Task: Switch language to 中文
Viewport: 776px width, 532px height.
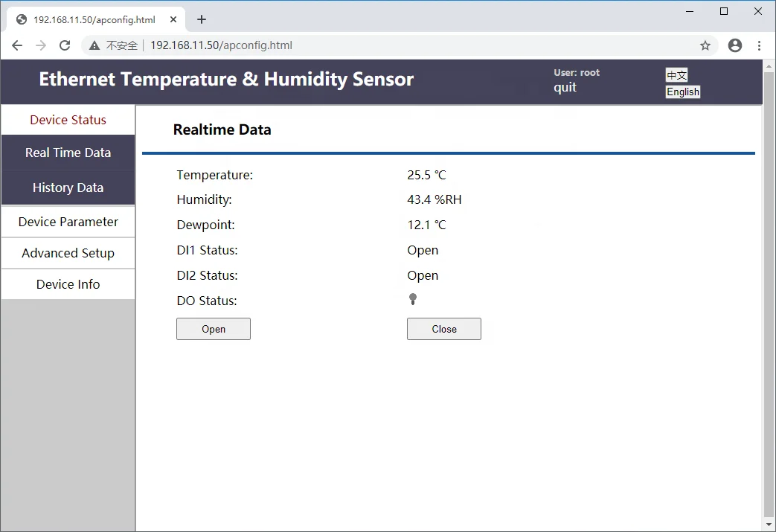Action: coord(676,74)
